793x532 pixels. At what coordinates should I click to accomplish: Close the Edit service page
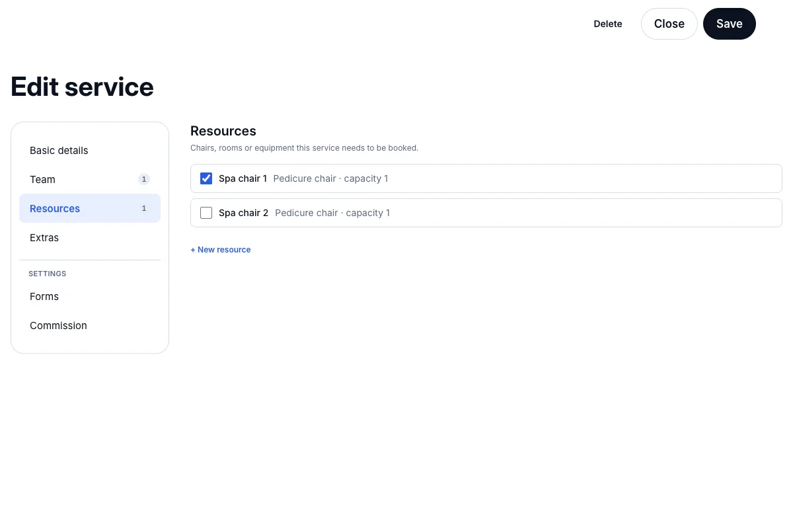[x=669, y=24]
